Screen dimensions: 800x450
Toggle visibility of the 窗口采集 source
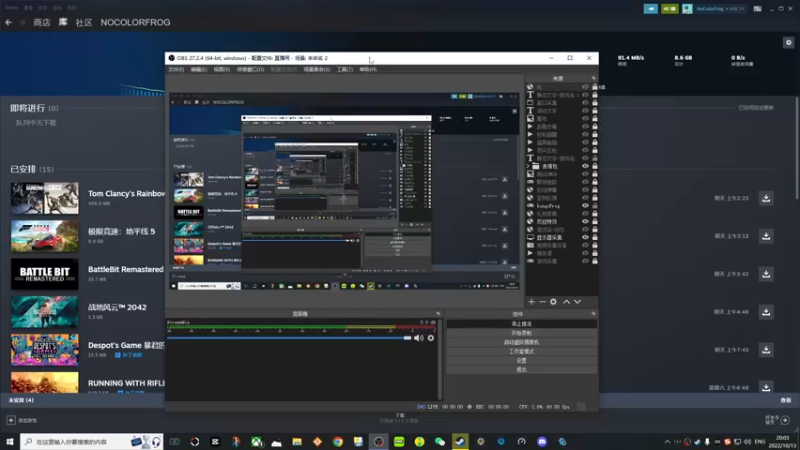pyautogui.click(x=585, y=103)
